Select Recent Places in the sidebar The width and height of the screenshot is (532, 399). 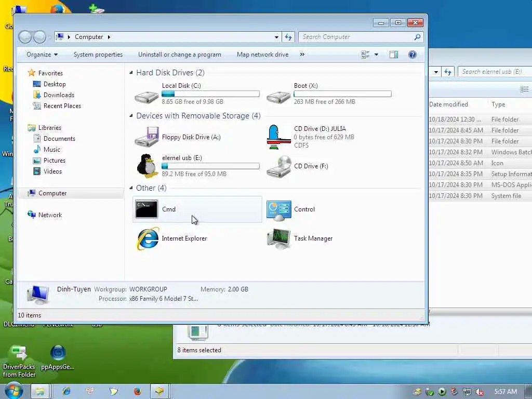click(x=62, y=106)
